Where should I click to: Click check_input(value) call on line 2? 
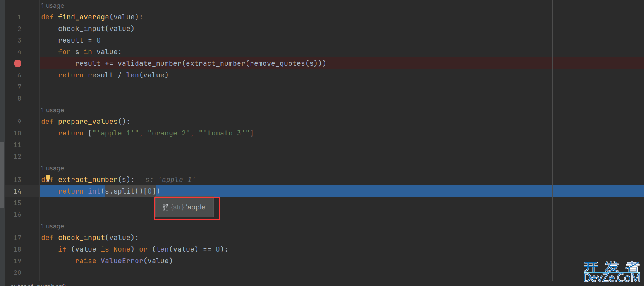(96, 29)
